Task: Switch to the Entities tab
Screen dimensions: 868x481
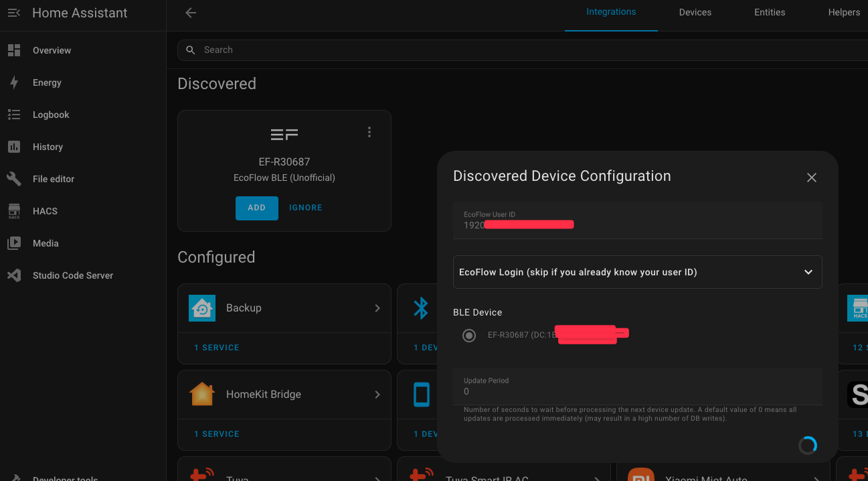Action: [770, 13]
